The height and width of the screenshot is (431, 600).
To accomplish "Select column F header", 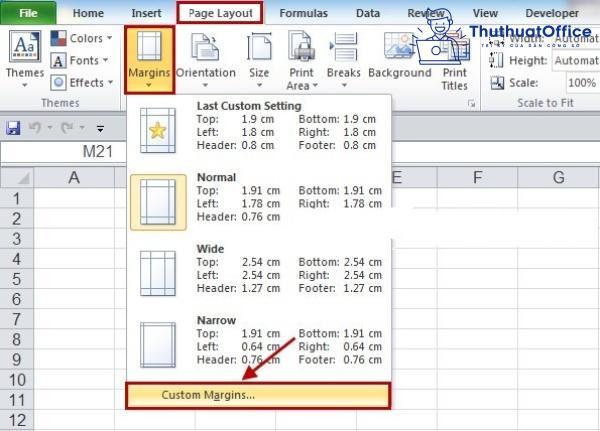I will point(477,177).
